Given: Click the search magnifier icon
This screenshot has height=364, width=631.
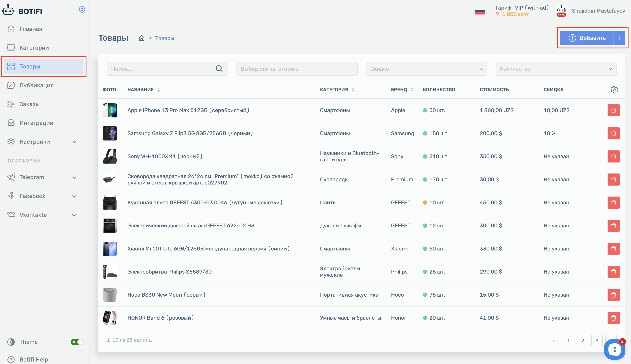Looking at the screenshot, I should [x=219, y=68].
